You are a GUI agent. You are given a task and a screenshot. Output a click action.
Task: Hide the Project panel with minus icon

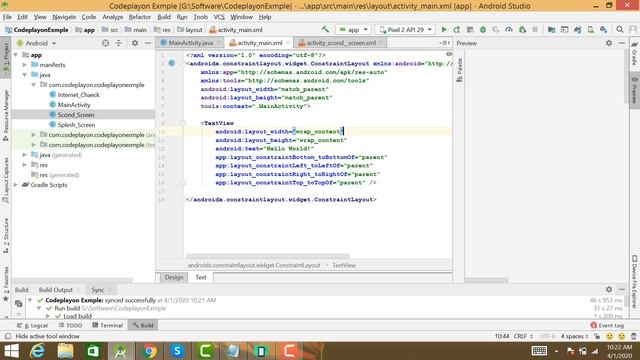147,43
